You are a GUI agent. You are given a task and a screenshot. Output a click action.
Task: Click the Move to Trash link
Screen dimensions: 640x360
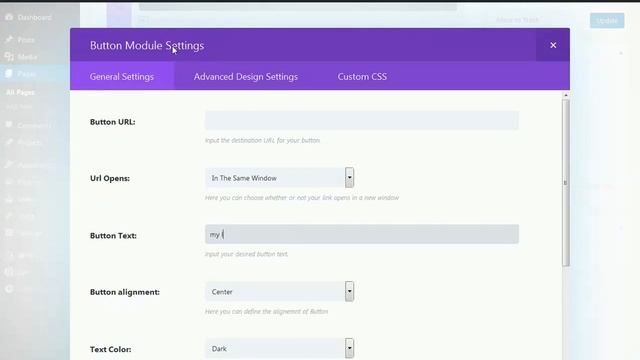coord(517,20)
